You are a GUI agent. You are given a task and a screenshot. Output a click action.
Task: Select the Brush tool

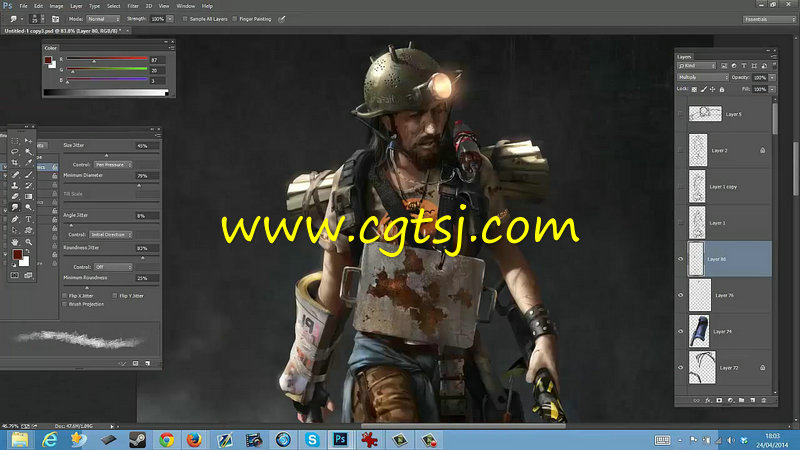(x=29, y=174)
